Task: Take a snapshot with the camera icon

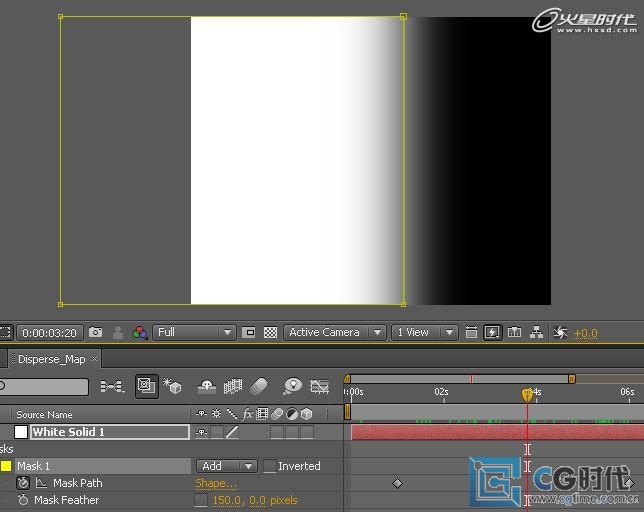Action: pyautogui.click(x=96, y=332)
